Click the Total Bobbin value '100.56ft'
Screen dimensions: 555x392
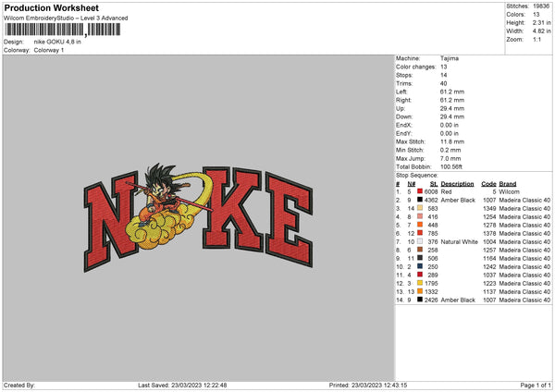point(451,167)
